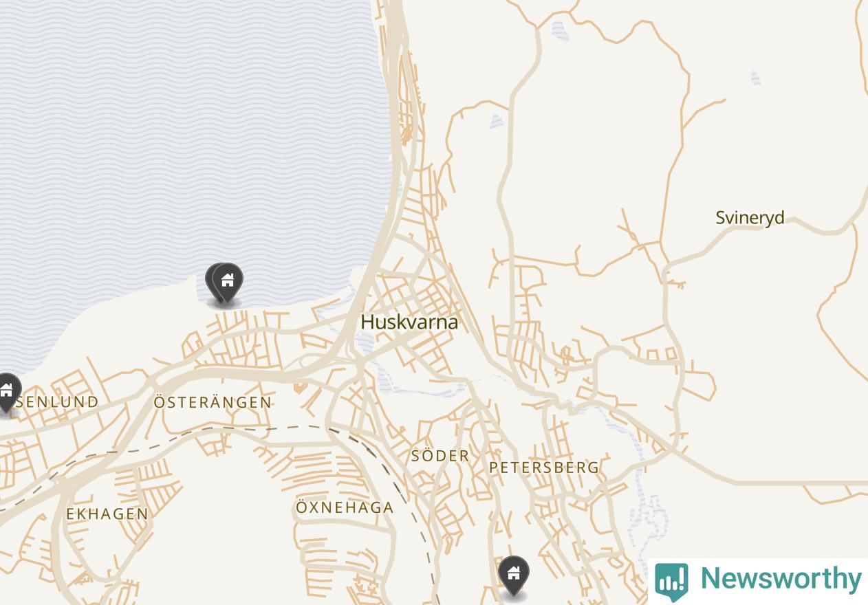The height and width of the screenshot is (605, 868).
Task: Click the front house marker on the lakeshore
Action: click(x=228, y=283)
